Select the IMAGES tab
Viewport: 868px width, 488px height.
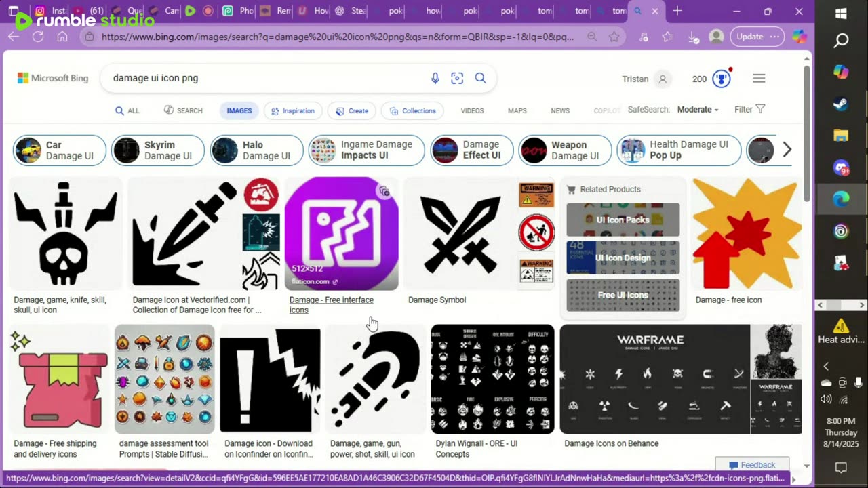coord(239,110)
